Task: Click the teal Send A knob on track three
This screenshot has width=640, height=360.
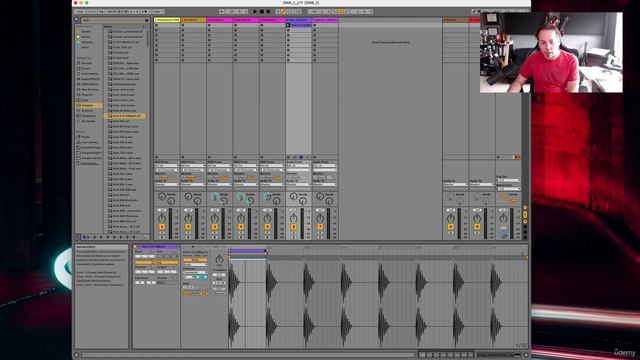Action: (214, 197)
